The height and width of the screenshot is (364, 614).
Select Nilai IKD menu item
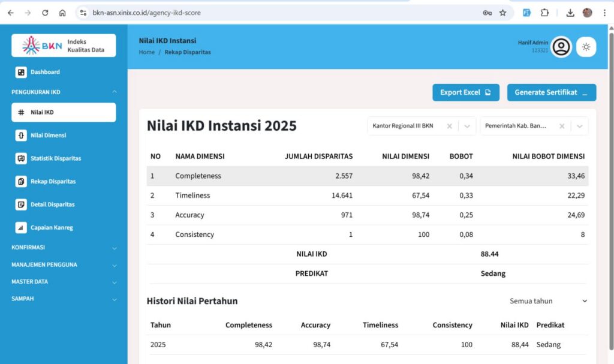tap(64, 112)
